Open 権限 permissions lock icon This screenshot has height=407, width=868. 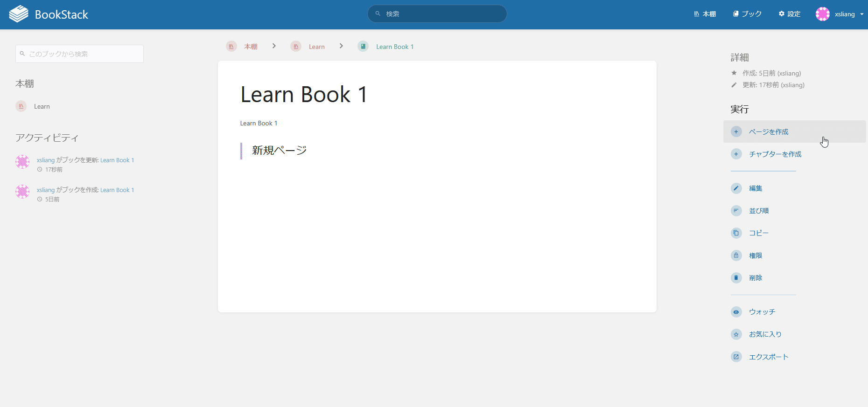point(736,255)
